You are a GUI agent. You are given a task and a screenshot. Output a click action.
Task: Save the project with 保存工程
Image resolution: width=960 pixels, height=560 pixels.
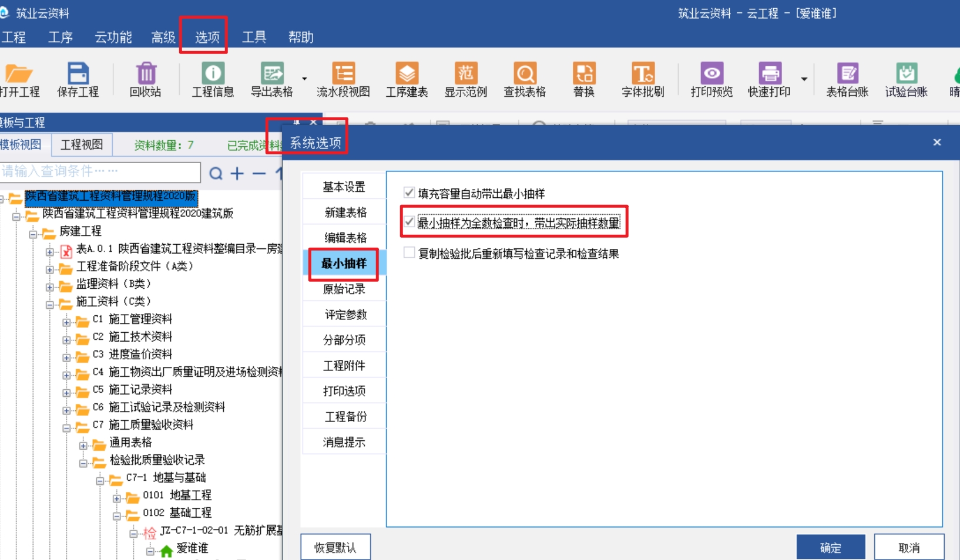click(78, 80)
